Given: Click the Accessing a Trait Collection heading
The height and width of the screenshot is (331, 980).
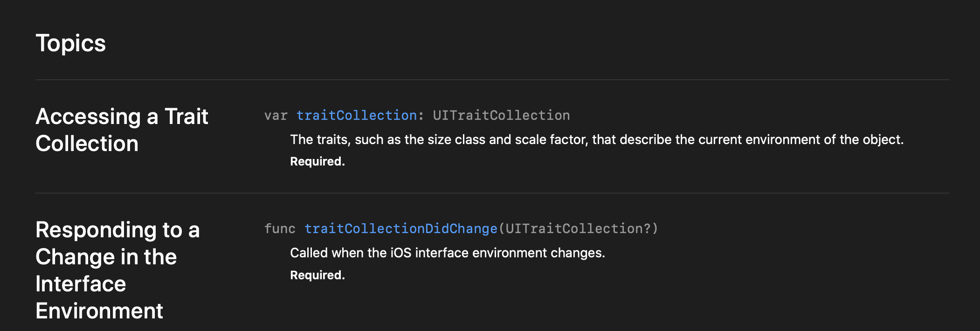Looking at the screenshot, I should 122,130.
